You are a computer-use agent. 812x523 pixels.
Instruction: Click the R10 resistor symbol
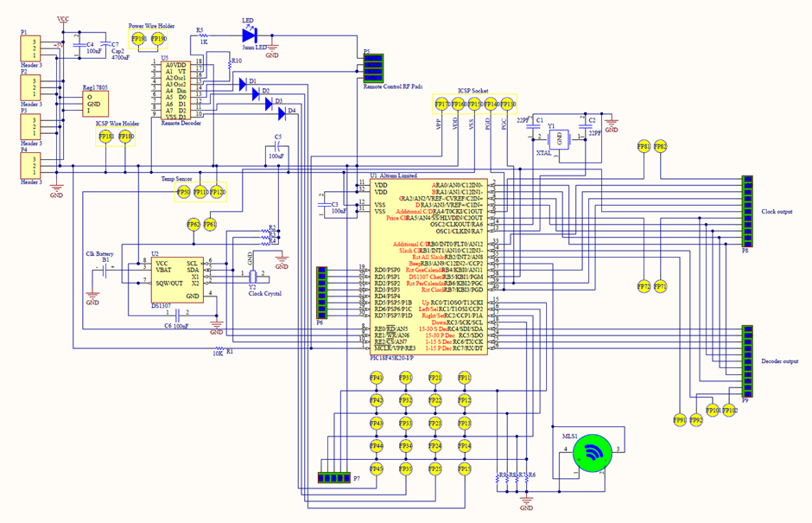(230, 65)
